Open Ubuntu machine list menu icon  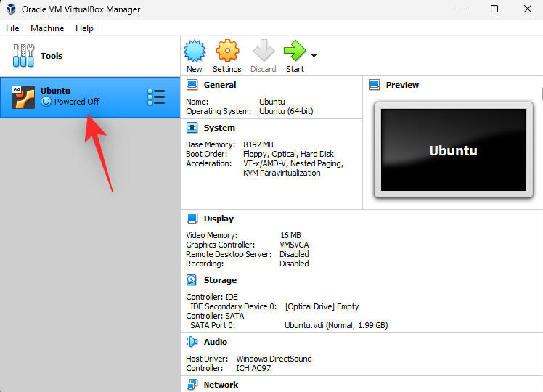tap(156, 97)
